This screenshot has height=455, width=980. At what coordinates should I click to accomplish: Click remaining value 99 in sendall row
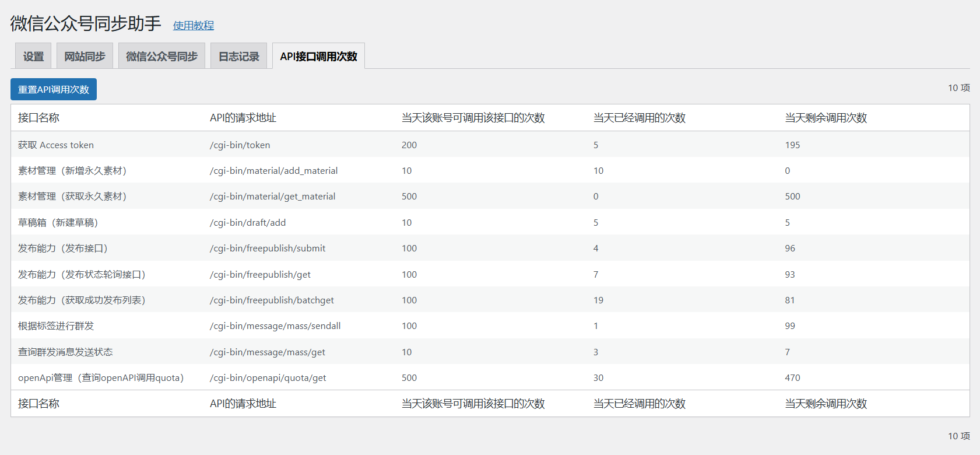pos(790,325)
